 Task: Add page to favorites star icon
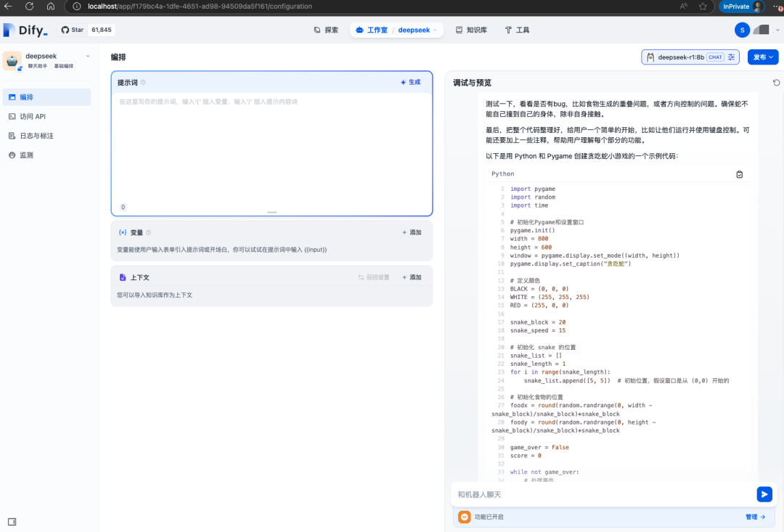tap(703, 7)
